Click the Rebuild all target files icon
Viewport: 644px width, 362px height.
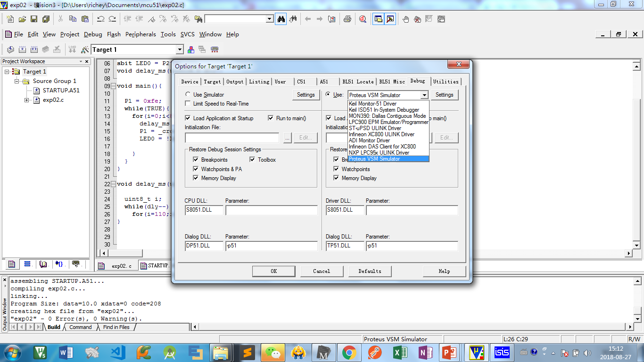coord(34,49)
